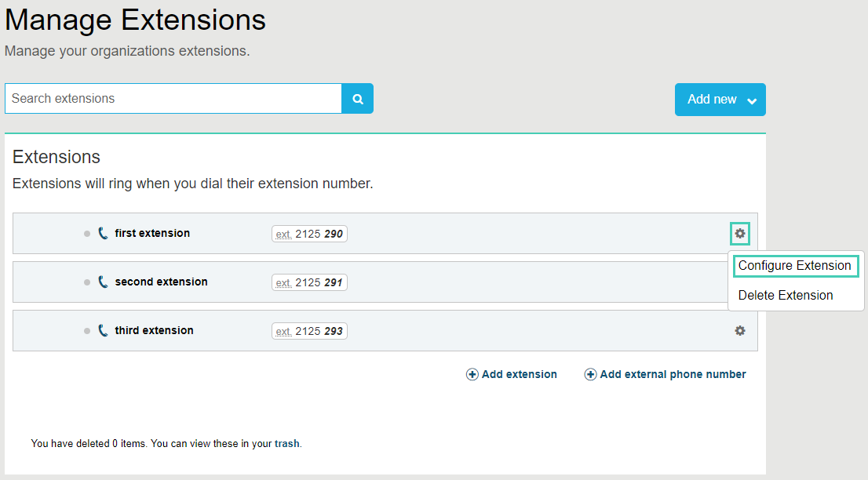Open the trash link

click(x=286, y=444)
